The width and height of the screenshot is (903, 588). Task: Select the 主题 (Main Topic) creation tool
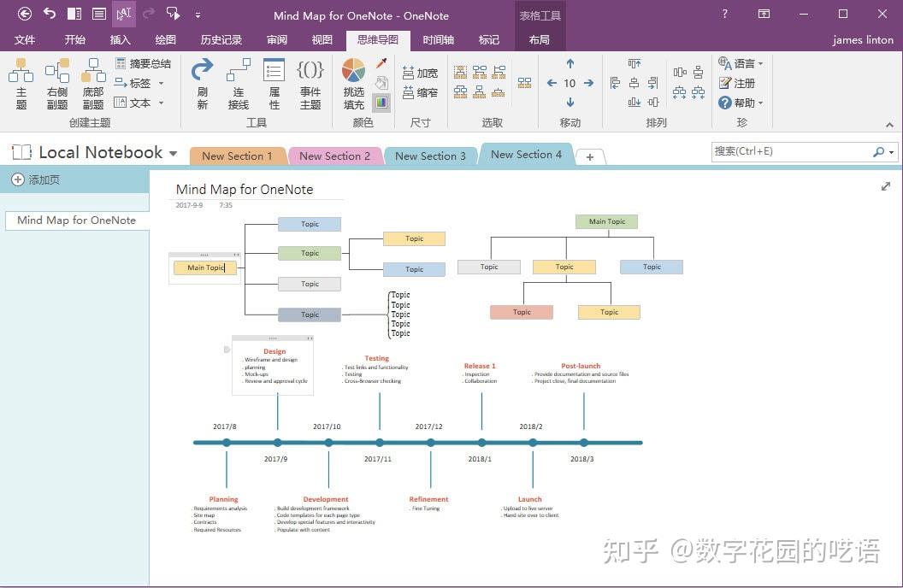(x=21, y=82)
